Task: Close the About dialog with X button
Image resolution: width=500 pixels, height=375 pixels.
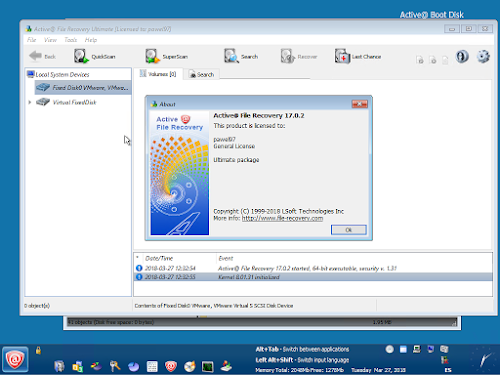Action: [360, 104]
